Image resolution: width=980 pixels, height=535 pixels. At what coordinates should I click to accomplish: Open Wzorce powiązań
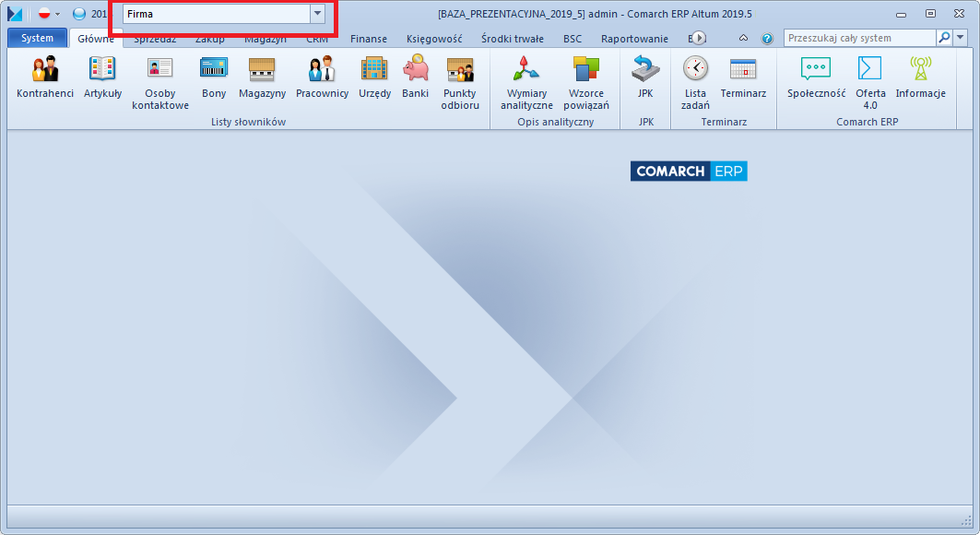tap(586, 82)
